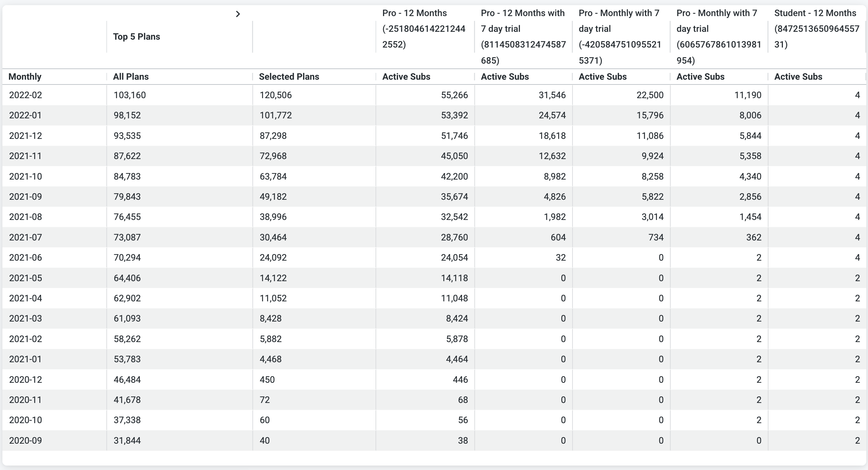Click the 55,266 Active Subs cell
The width and height of the screenshot is (868, 470).
tap(454, 95)
